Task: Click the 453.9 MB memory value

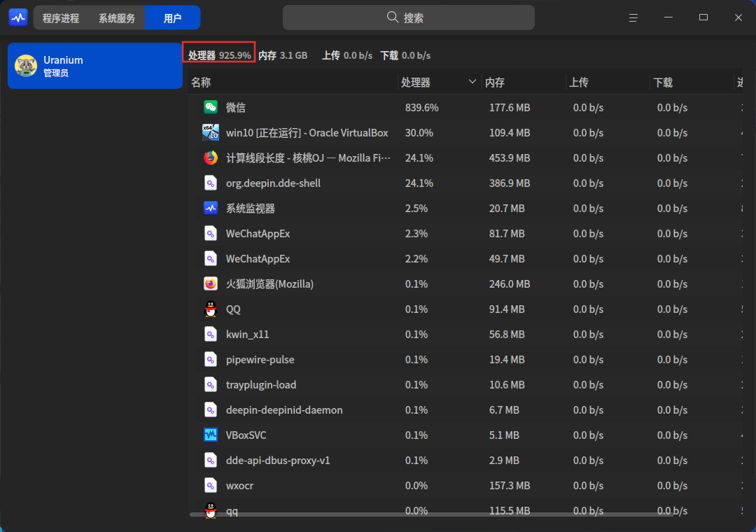Action: tap(510, 157)
